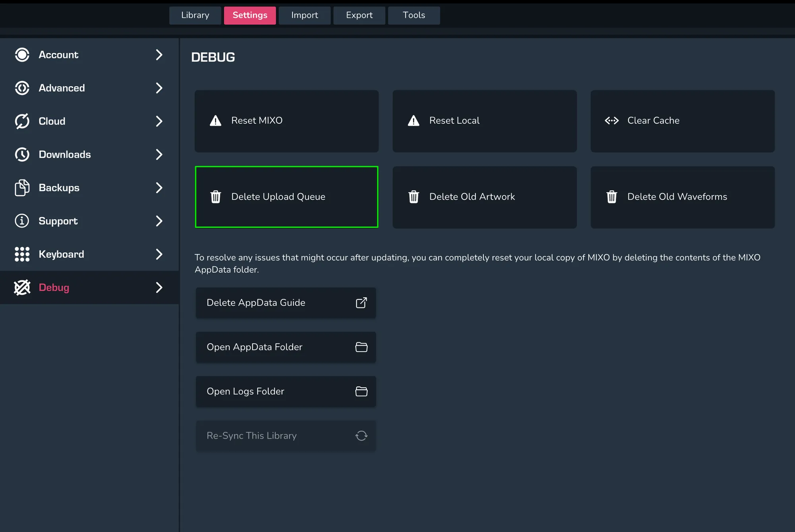795x532 pixels.
Task: Click the Open AppData Folder button
Action: coord(285,347)
